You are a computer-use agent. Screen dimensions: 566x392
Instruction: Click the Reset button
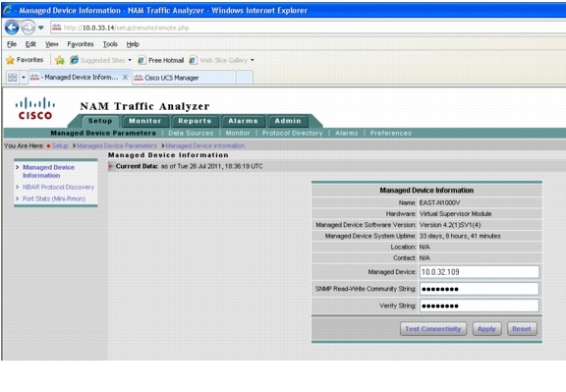tap(522, 329)
